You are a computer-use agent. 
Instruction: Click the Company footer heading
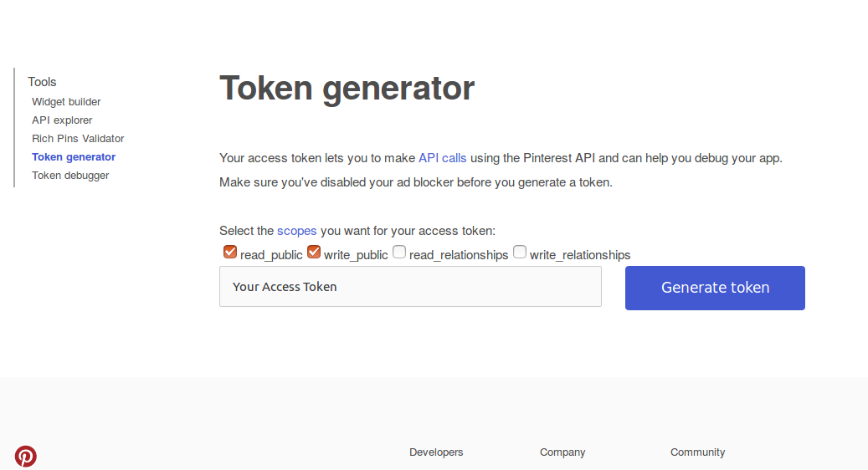(562, 452)
